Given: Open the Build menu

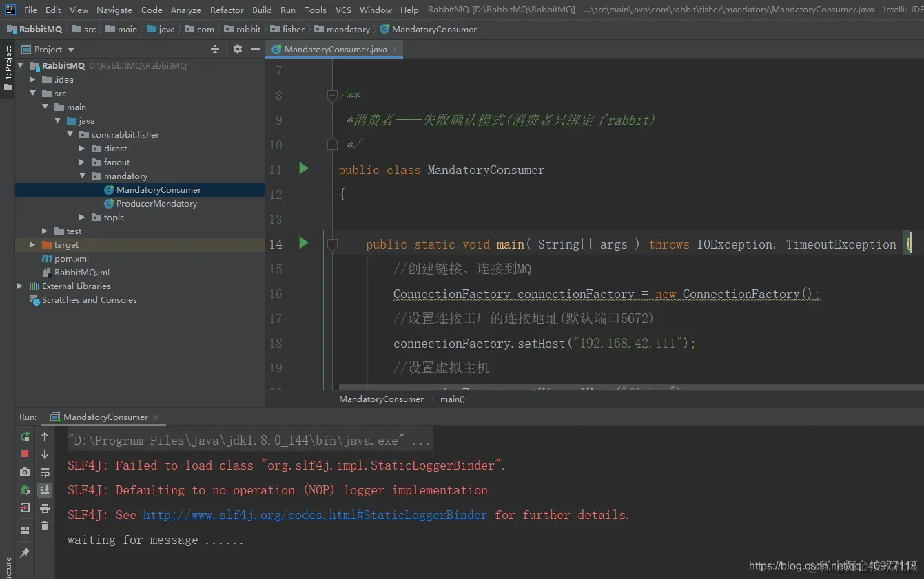Looking at the screenshot, I should tap(262, 10).
